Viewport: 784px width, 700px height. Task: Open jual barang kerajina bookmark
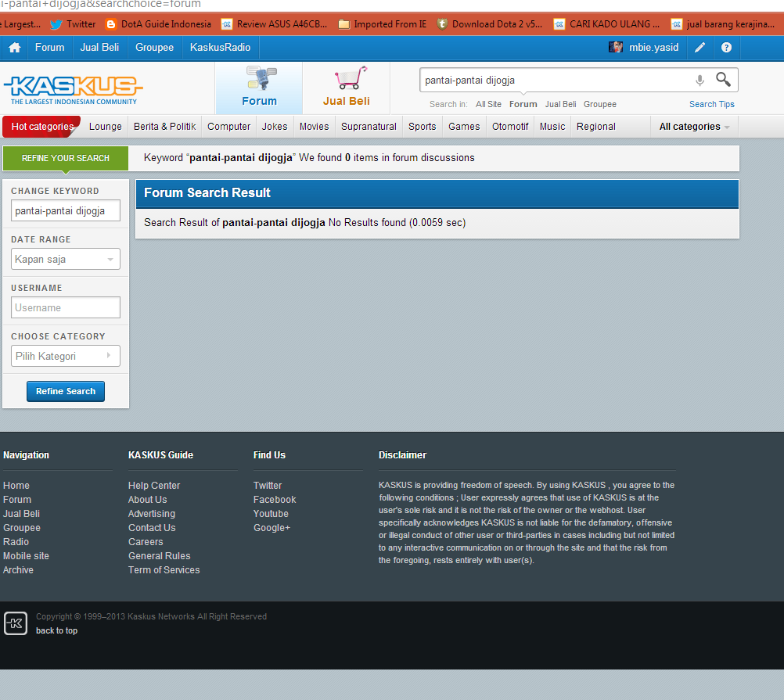tap(722, 24)
